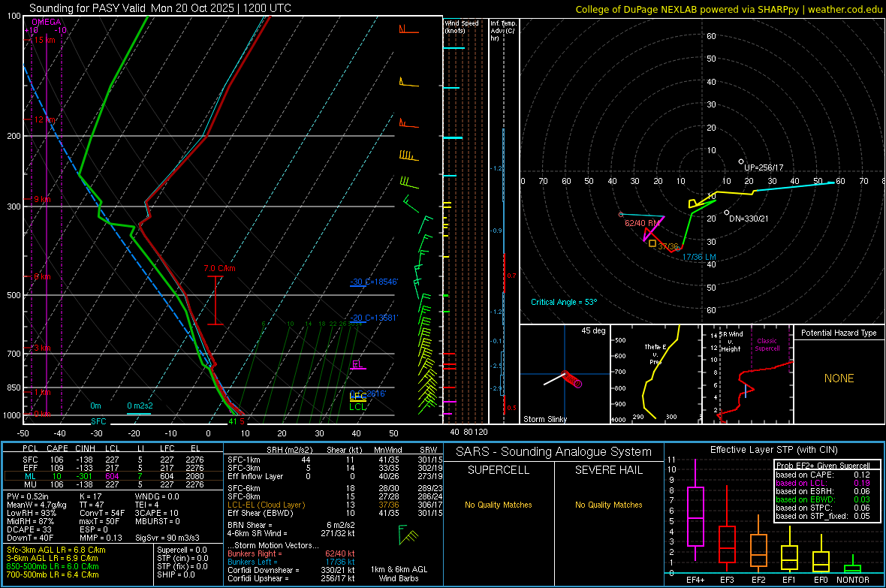
Task: Click the 'Bunkers Right' storm motion row
Action: pyautogui.click(x=291, y=553)
